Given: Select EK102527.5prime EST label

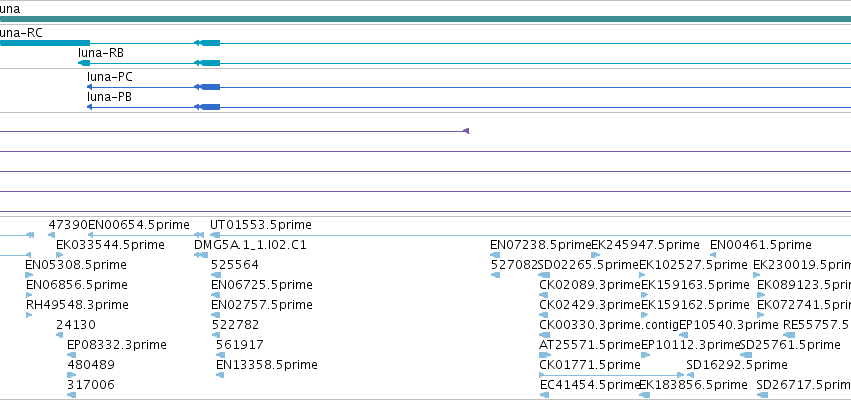Looking at the screenshot, I should click(694, 265).
